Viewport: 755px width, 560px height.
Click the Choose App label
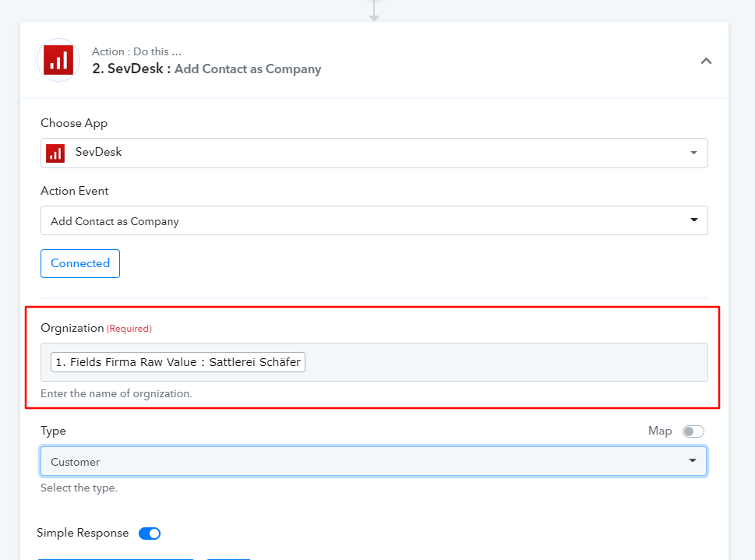[x=74, y=123]
